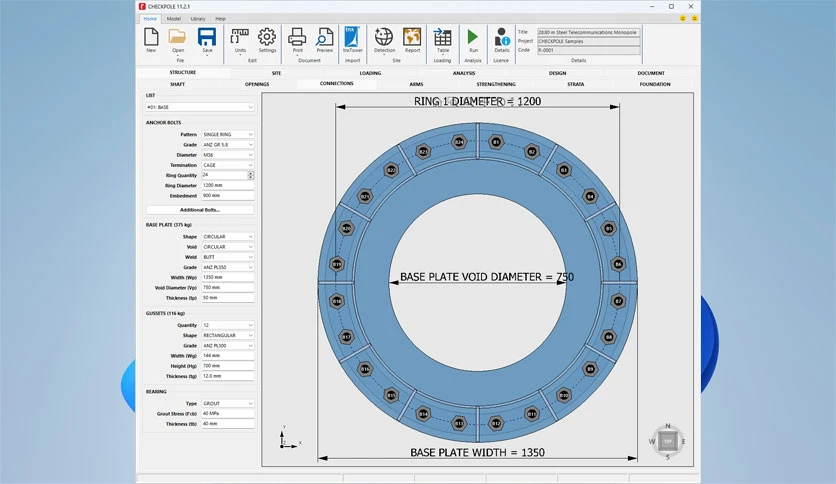836x484 pixels.
Task: Open the FOUNDATION sub-tab
Action: (655, 84)
